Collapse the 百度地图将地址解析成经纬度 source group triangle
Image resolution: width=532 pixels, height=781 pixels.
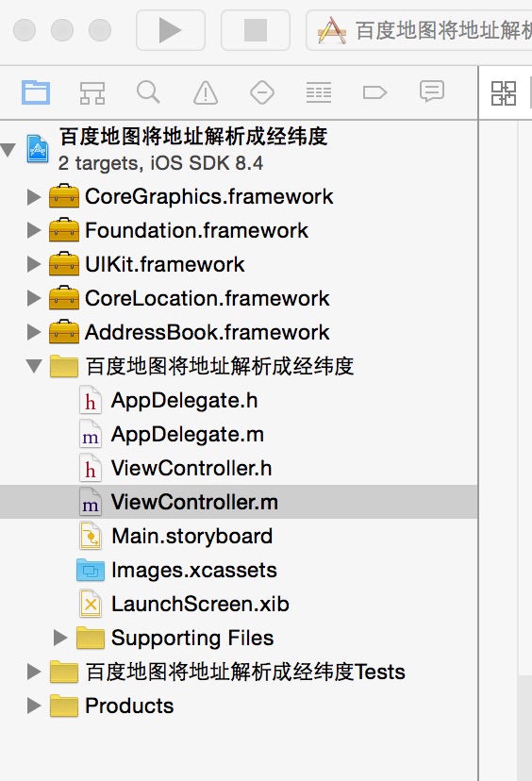34,367
